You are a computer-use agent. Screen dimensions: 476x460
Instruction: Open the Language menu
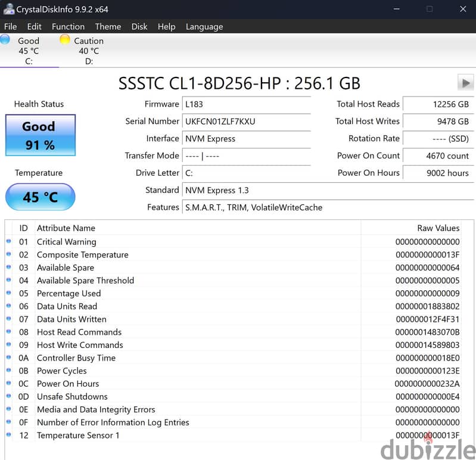204,27
